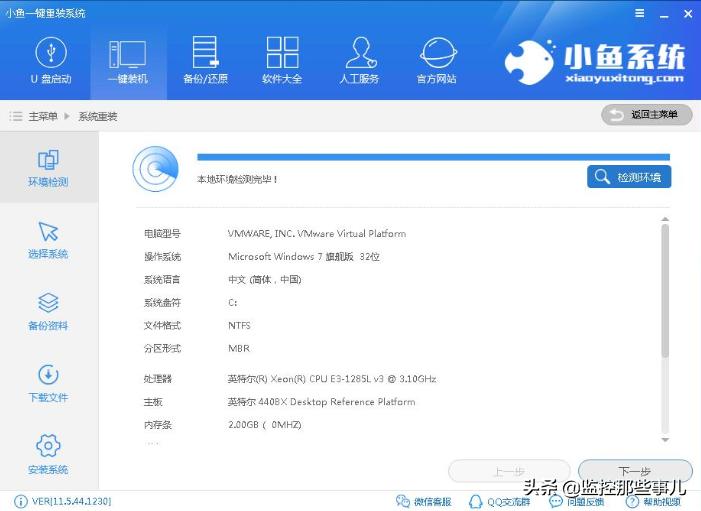This screenshot has height=511, width=701.
Task: Click scrollbar up arrow in info list
Action: point(665,219)
